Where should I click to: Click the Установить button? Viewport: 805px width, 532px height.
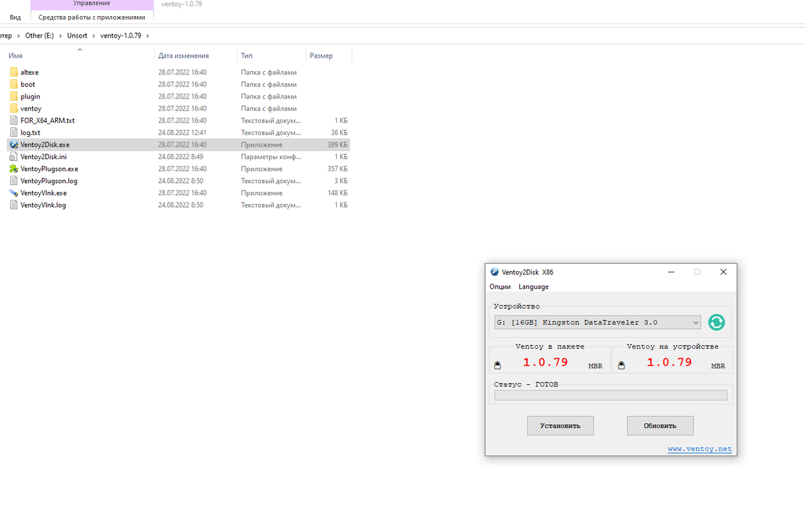click(x=560, y=426)
